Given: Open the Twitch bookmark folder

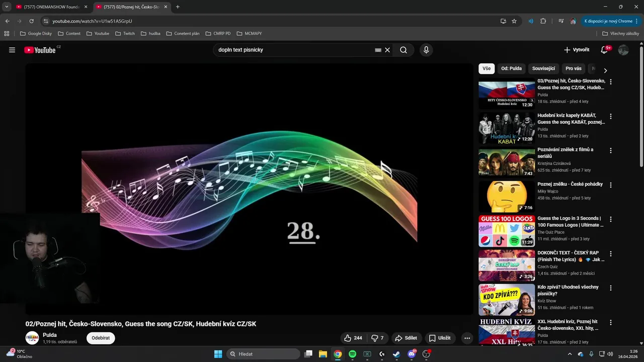Looking at the screenshot, I should tap(125, 33).
